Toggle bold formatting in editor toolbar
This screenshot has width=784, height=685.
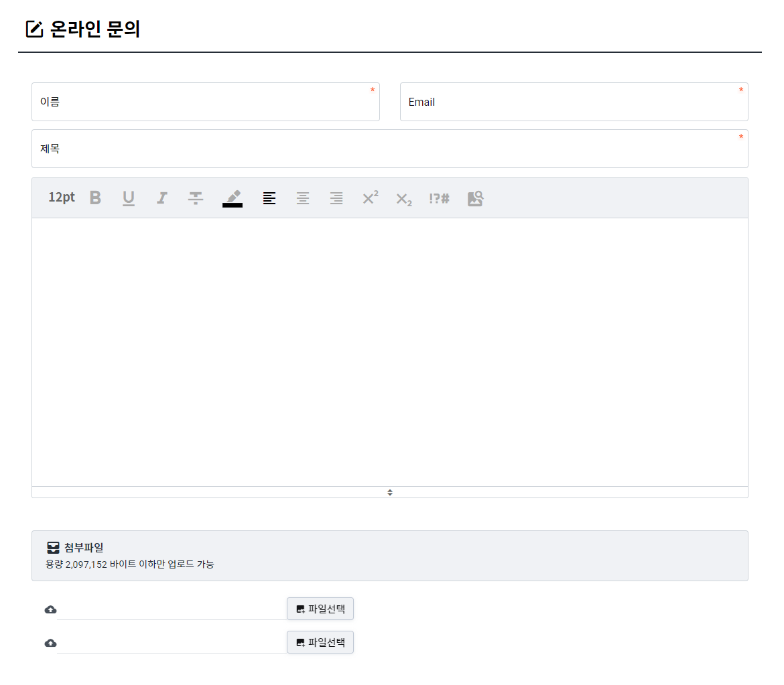click(x=95, y=198)
